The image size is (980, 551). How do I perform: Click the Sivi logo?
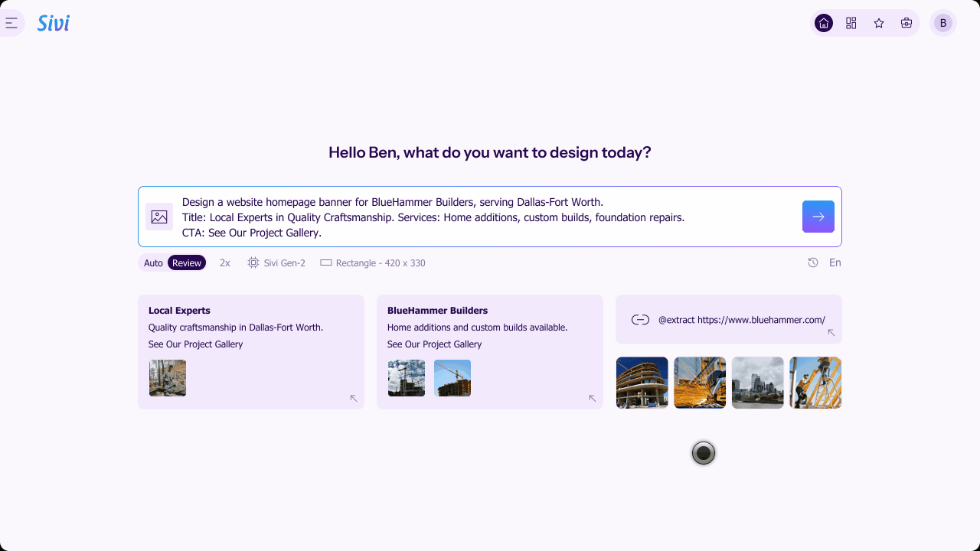click(x=54, y=23)
